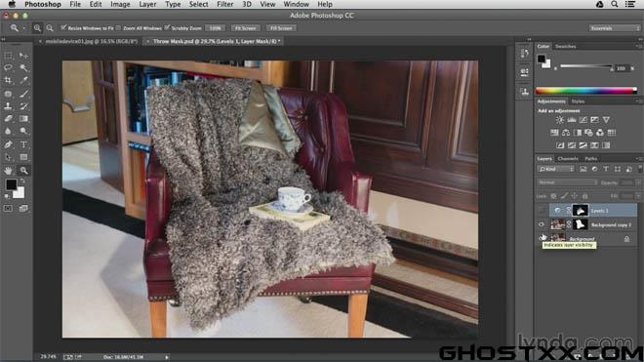The width and height of the screenshot is (644, 362).
Task: Open the layer blend mode dropdown
Action: tap(567, 182)
